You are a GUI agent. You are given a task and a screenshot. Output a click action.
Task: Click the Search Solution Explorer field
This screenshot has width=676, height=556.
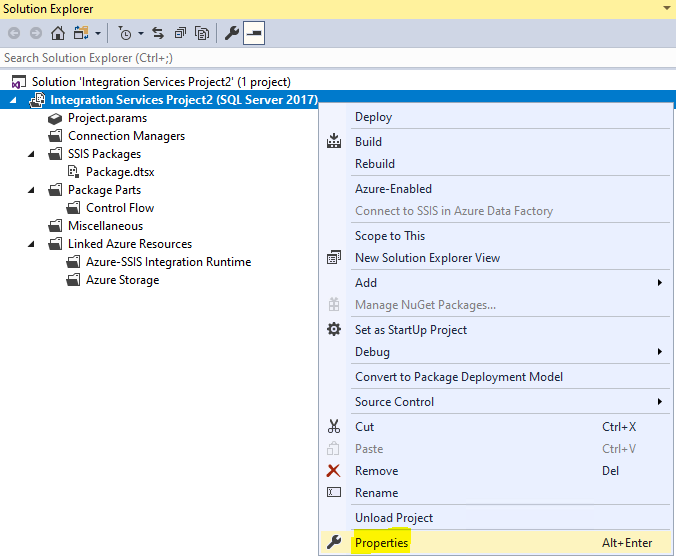pyautogui.click(x=338, y=58)
